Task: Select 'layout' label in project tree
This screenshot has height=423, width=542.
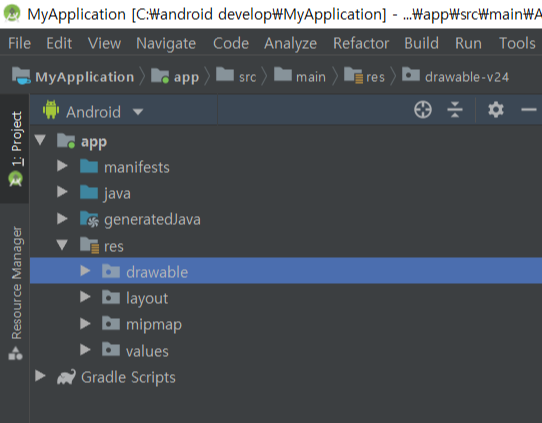Action: [147, 299]
